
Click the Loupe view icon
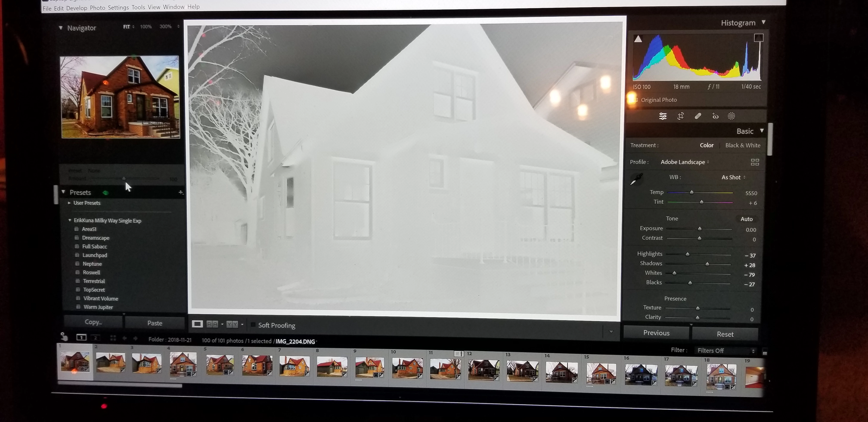[197, 324]
